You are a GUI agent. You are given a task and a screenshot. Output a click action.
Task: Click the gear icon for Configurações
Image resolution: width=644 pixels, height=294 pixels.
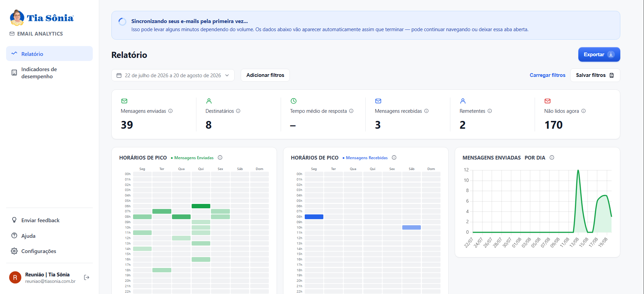[x=14, y=251]
